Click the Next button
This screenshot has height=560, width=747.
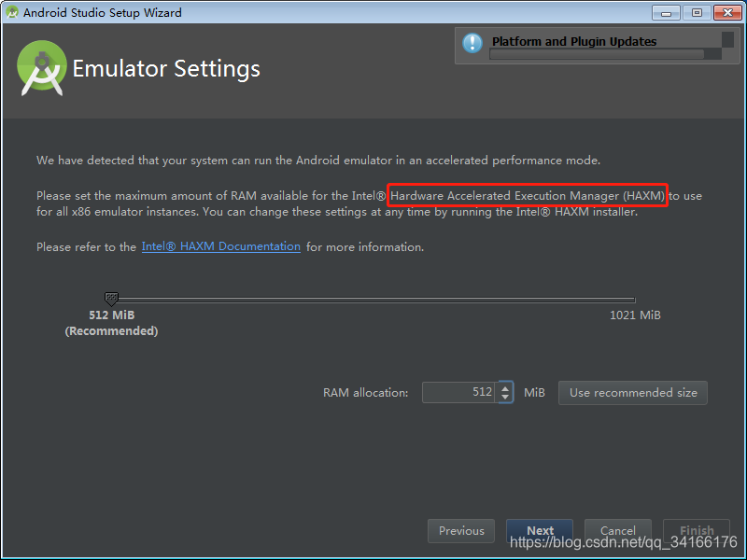[540, 530]
